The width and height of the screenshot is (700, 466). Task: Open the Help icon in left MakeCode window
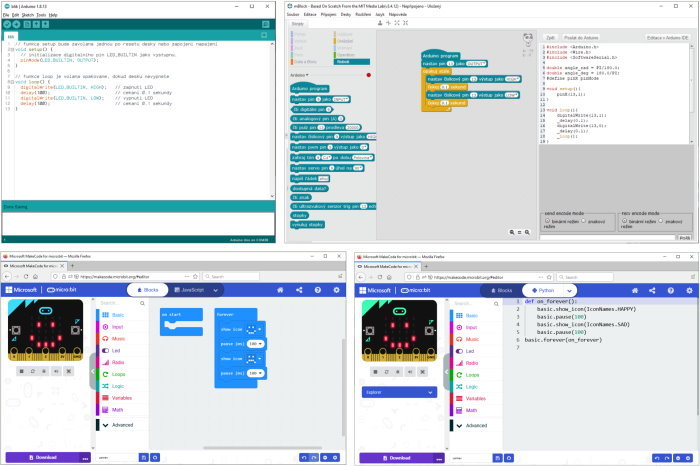[x=317, y=290]
